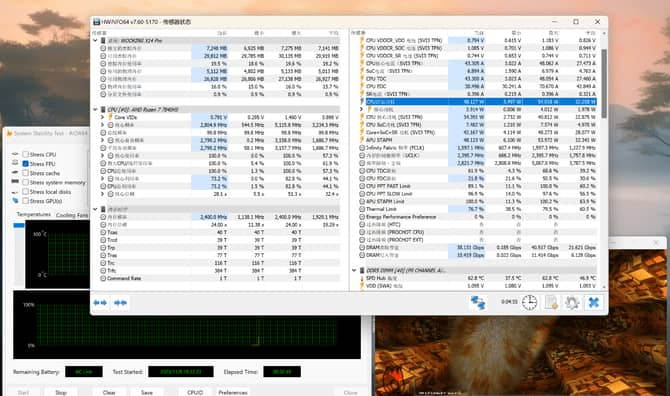This screenshot has width=670, height=396.
Task: Click the AIDA64 flame icon in its title bar
Action: click(x=9, y=133)
